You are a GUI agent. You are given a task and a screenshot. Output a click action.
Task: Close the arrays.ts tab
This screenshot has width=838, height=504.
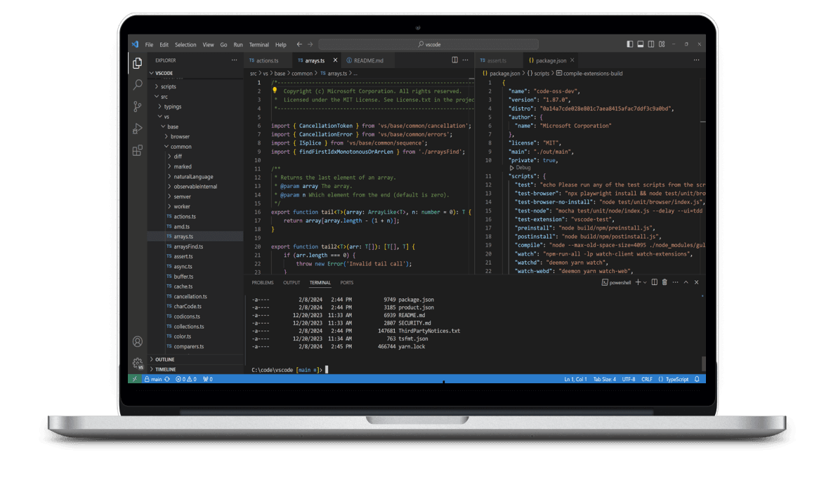tap(335, 60)
